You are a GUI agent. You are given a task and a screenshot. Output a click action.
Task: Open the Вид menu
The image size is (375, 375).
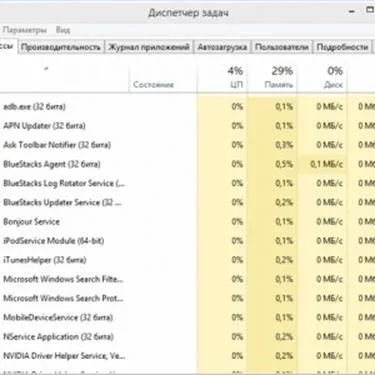[x=63, y=30]
